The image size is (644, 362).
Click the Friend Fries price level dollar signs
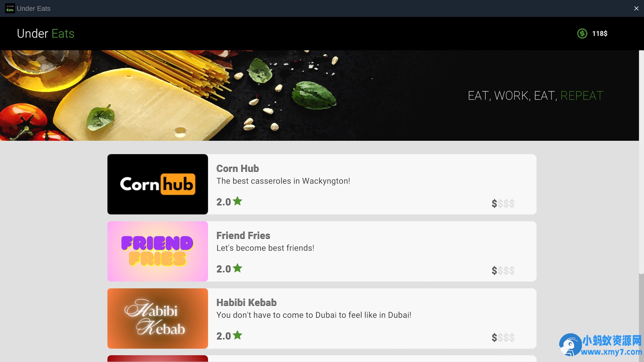[503, 270]
